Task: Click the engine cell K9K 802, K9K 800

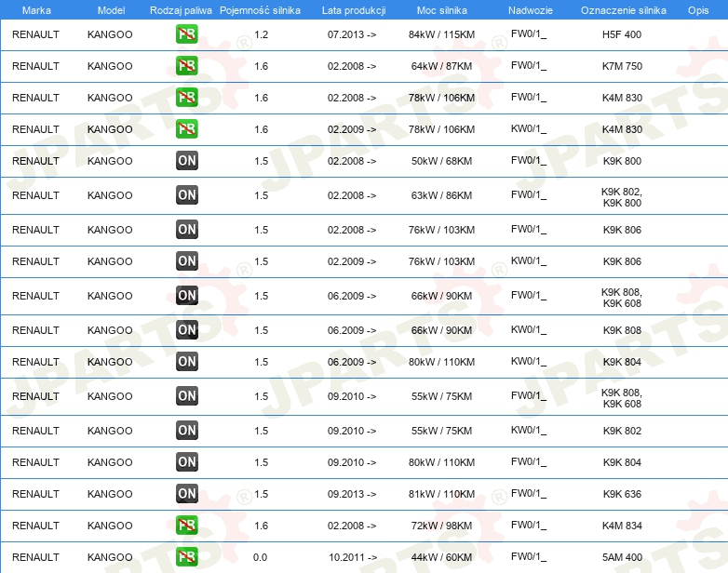Action: pos(622,197)
